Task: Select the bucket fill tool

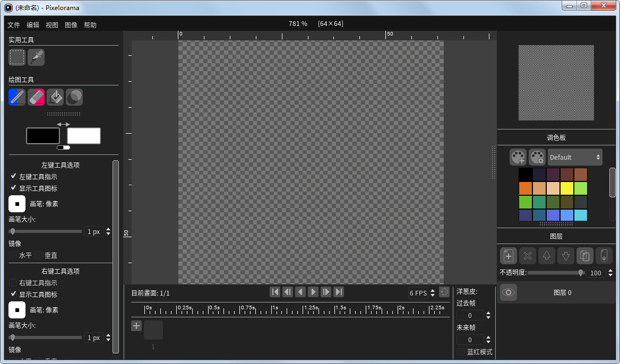Action: tap(55, 97)
